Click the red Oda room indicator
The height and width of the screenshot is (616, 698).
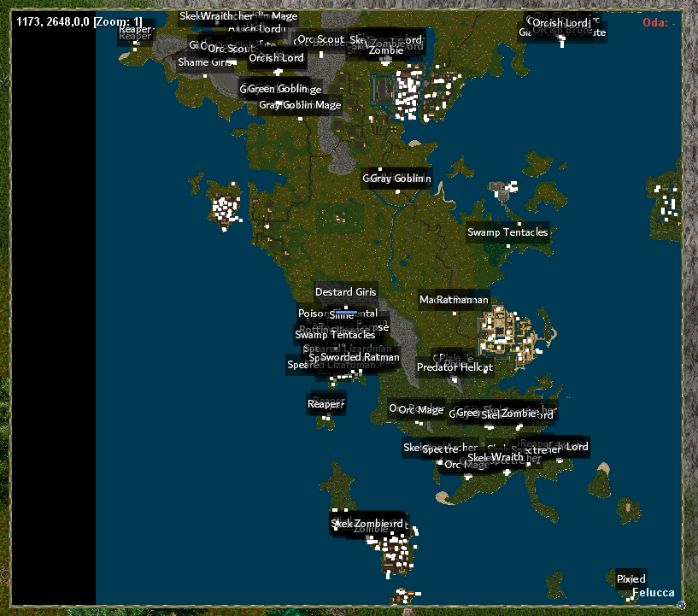pyautogui.click(x=659, y=22)
